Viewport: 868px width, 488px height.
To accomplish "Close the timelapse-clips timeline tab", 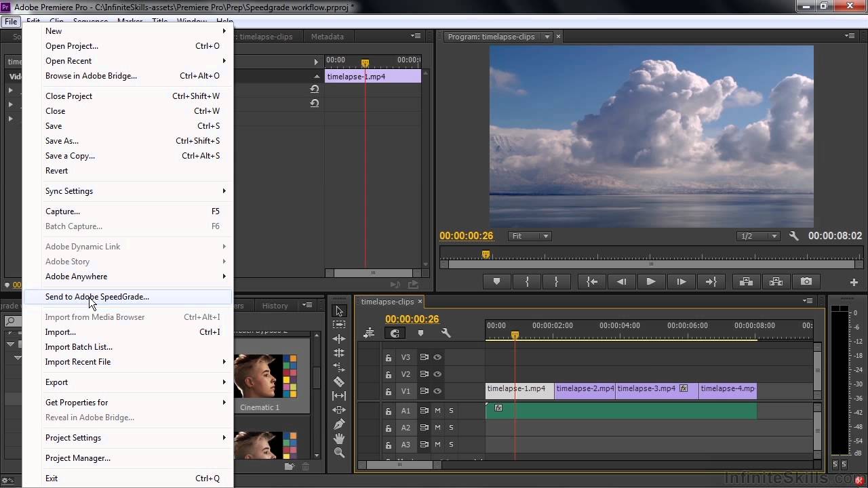I will (420, 302).
